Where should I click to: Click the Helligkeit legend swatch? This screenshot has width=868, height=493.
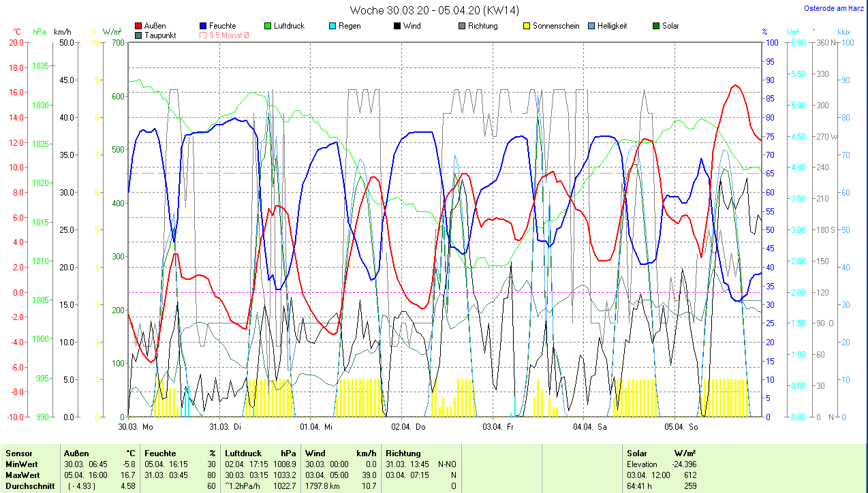[591, 26]
